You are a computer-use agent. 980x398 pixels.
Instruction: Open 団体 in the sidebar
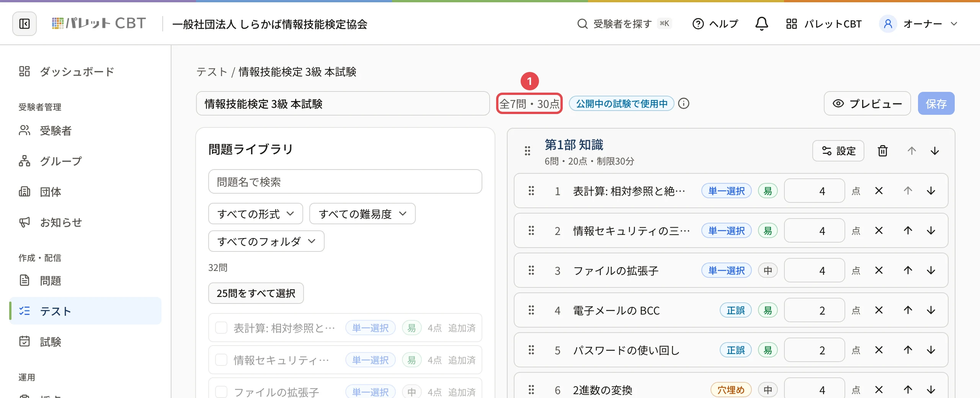tap(85, 192)
